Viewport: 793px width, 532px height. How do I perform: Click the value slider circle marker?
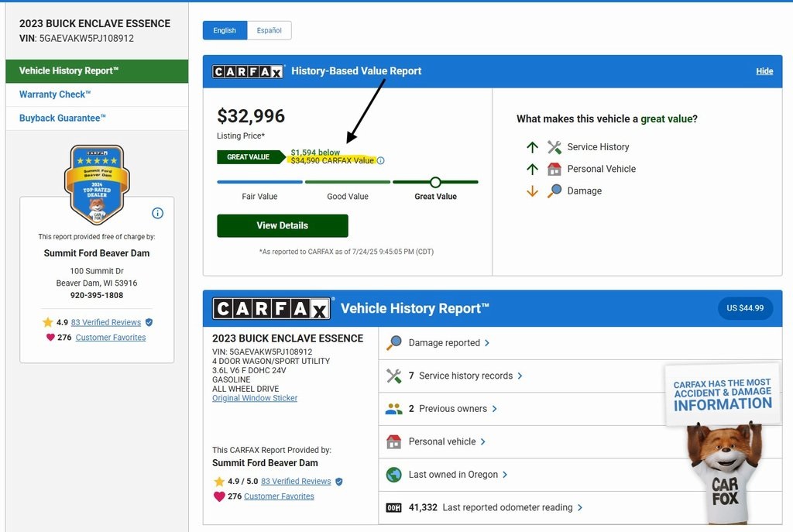coord(435,182)
